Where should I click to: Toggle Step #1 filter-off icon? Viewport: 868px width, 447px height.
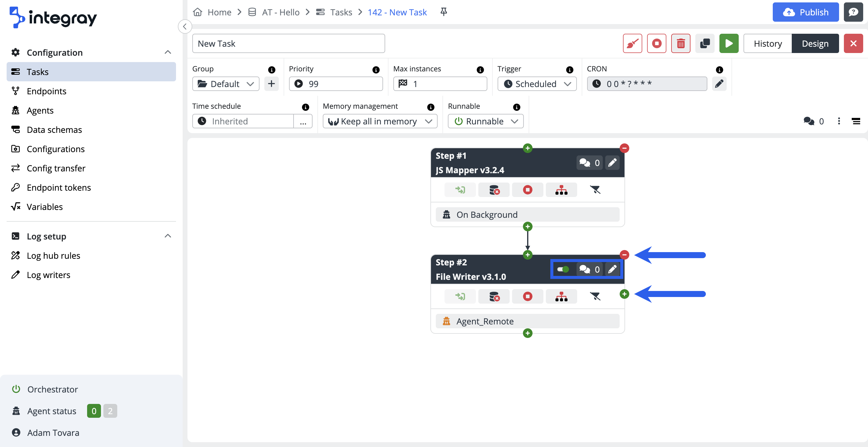[595, 190]
